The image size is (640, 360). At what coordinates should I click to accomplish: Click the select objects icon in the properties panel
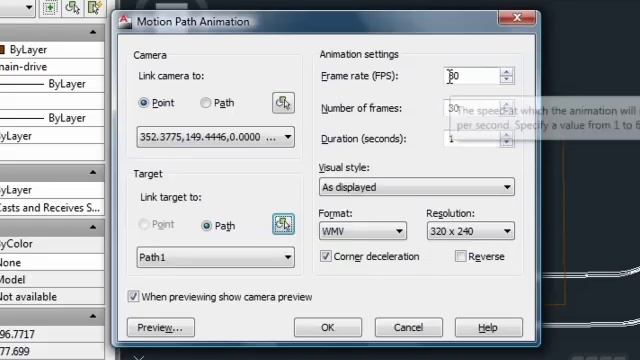point(73,8)
